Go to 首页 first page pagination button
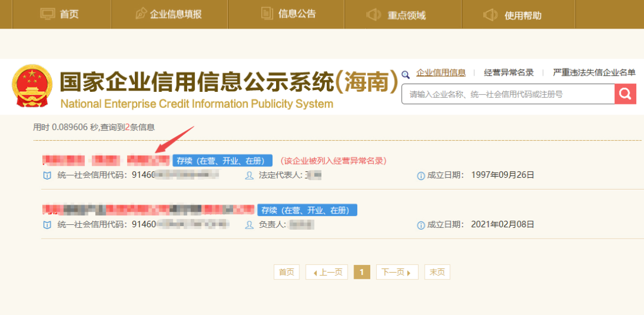The height and width of the screenshot is (315, 644). click(x=287, y=272)
